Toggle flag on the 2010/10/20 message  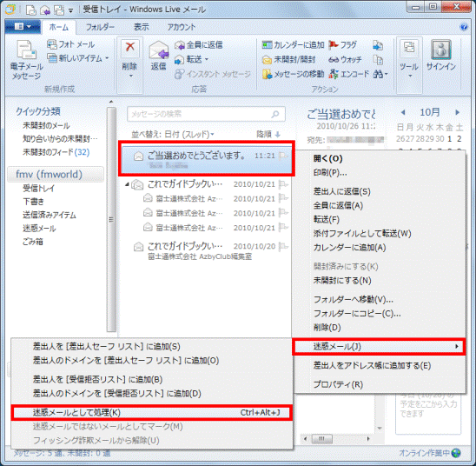(x=283, y=246)
